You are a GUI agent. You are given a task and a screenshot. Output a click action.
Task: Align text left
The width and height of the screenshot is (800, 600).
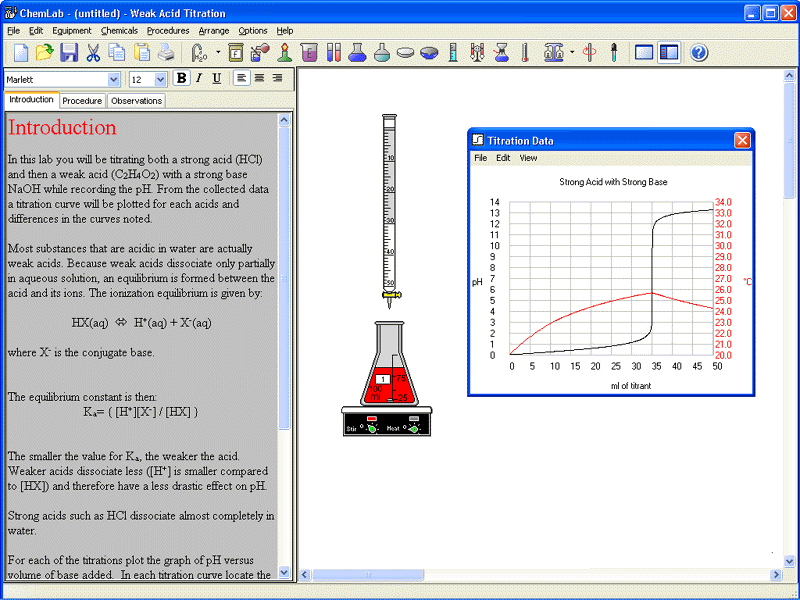click(x=242, y=79)
